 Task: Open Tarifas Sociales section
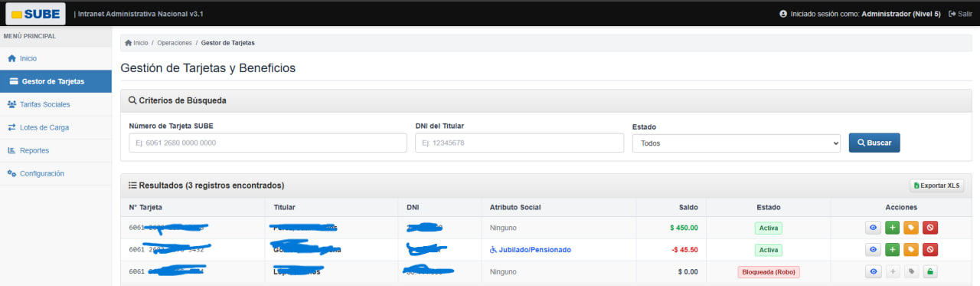point(55,104)
